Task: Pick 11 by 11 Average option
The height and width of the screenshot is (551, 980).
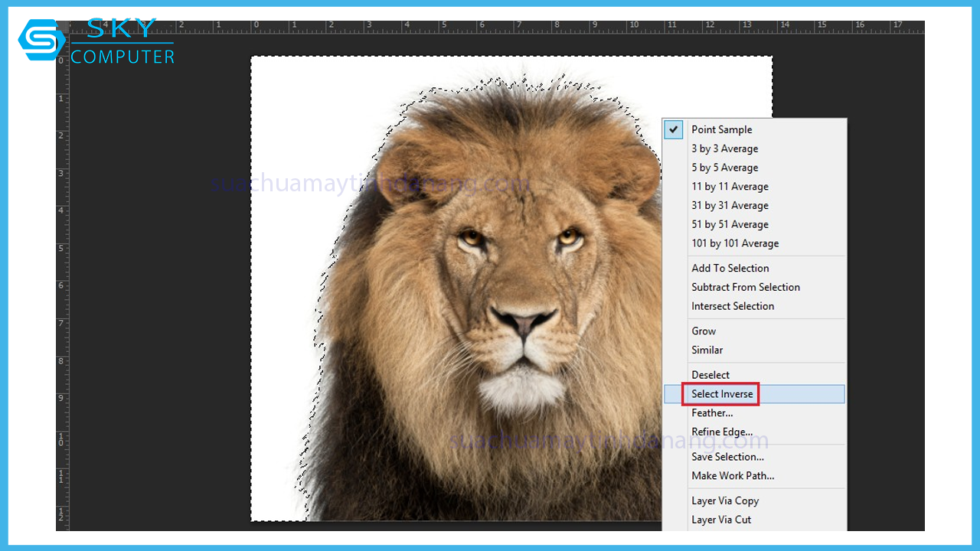Action: 730,187
